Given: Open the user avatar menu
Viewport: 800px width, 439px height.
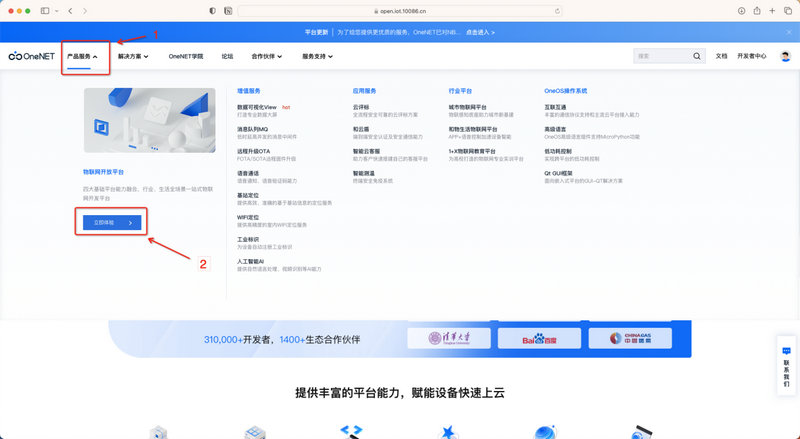Looking at the screenshot, I should [786, 56].
